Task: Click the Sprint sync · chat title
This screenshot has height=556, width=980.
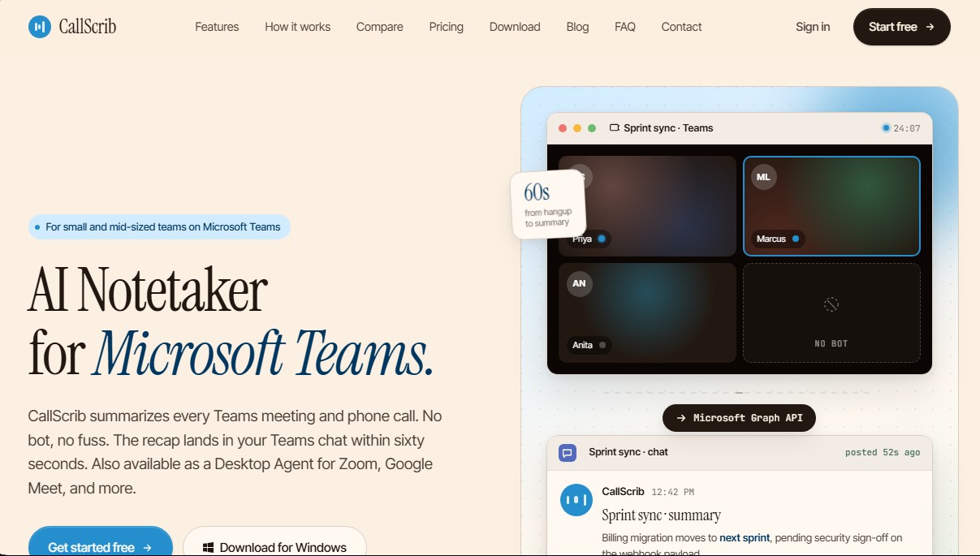Action: point(628,452)
